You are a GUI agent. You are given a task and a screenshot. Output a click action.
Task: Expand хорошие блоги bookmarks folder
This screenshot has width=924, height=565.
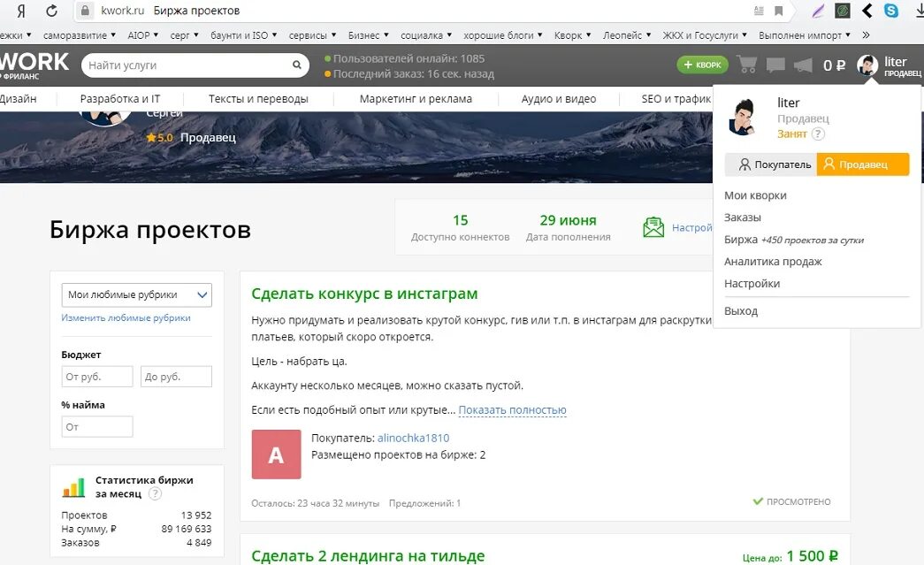(503, 35)
